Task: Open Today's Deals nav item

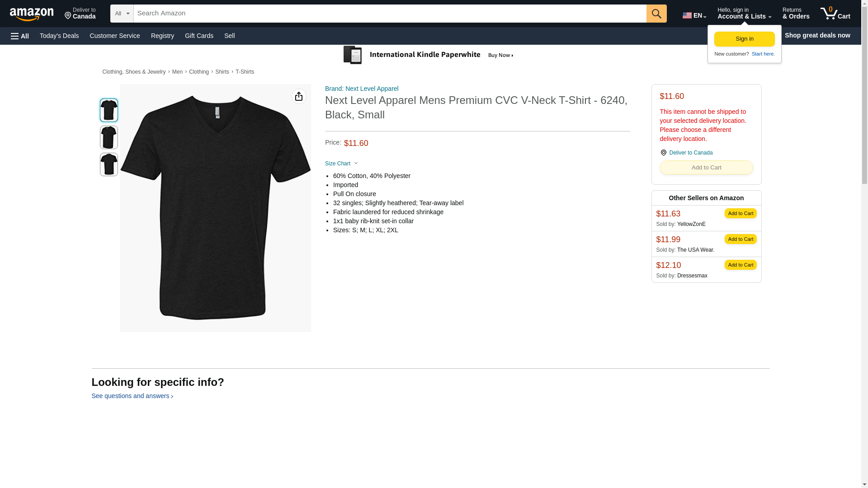Action: [59, 36]
